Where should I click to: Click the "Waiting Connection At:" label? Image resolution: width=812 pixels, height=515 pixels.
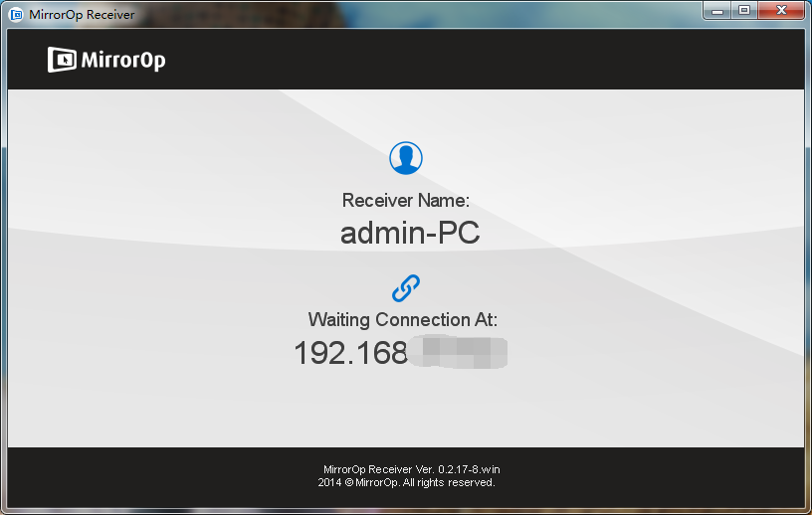point(402,319)
